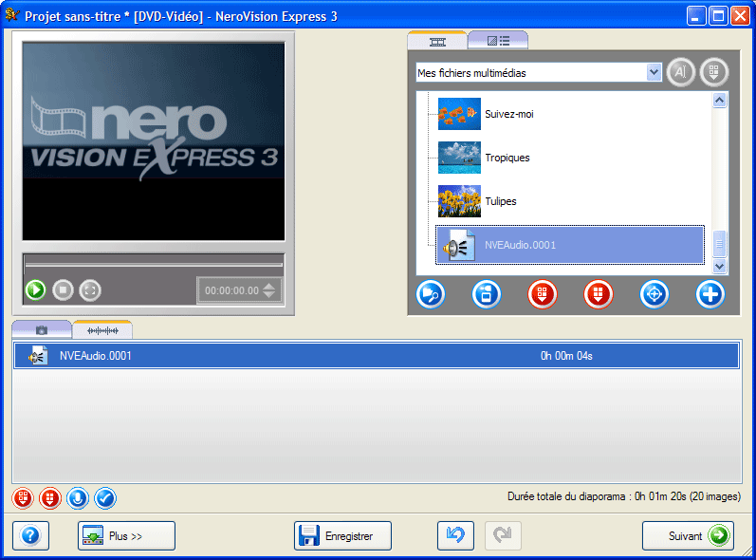This screenshot has height=560, width=756.
Task: Click the 0h 00m 04s duration
Action: [x=566, y=356]
